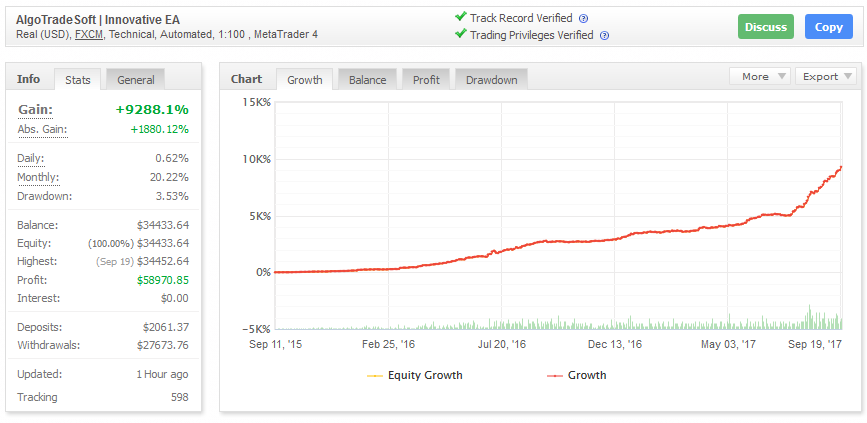Open the FXCM broker link
The height and width of the screenshot is (423, 867).
point(90,35)
